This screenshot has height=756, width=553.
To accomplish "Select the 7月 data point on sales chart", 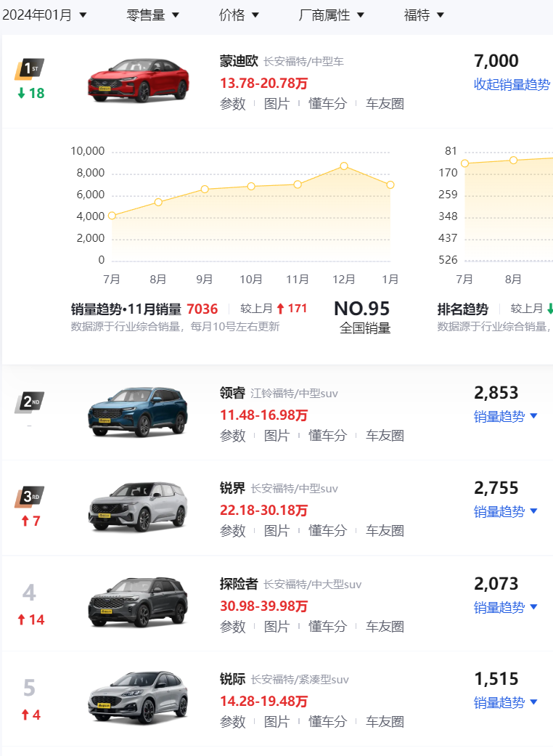I will point(112,216).
